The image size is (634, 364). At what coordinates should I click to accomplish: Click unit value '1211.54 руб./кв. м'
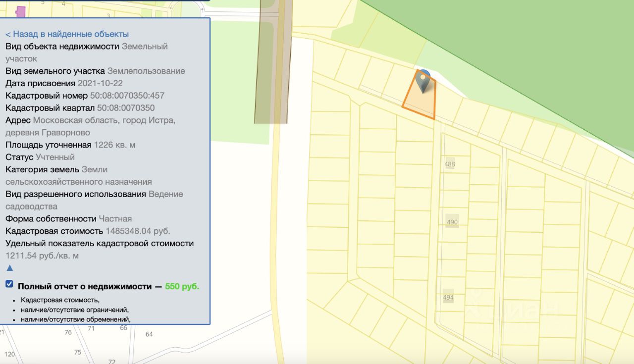tap(42, 256)
